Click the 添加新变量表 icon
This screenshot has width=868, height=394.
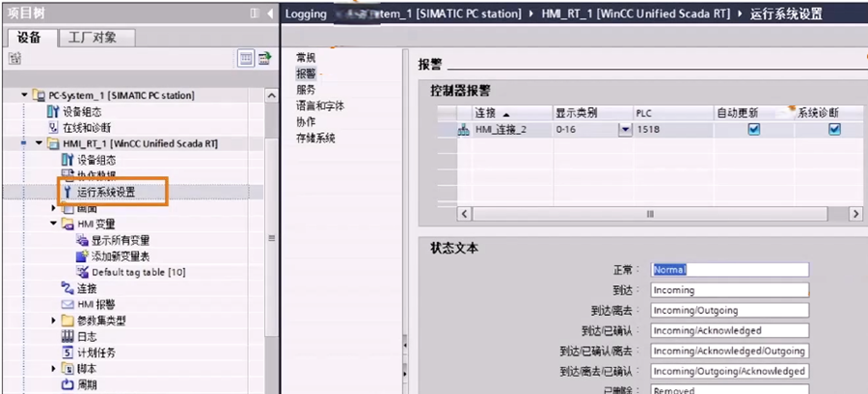click(82, 256)
